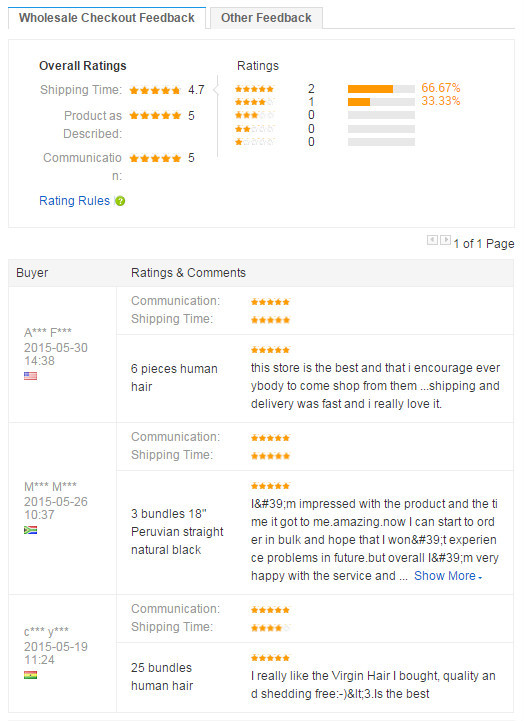
Task: Click the 66.67% orange rating bar
Action: pos(370,89)
